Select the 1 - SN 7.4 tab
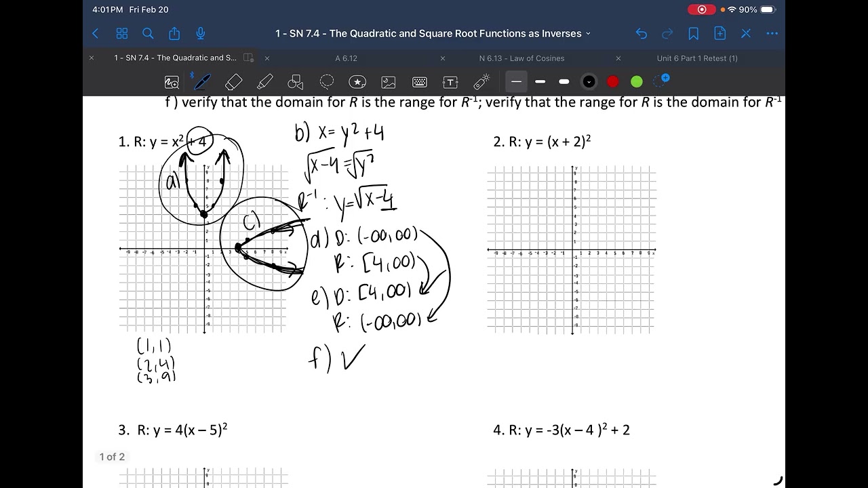The width and height of the screenshot is (868, 488). tap(176, 58)
